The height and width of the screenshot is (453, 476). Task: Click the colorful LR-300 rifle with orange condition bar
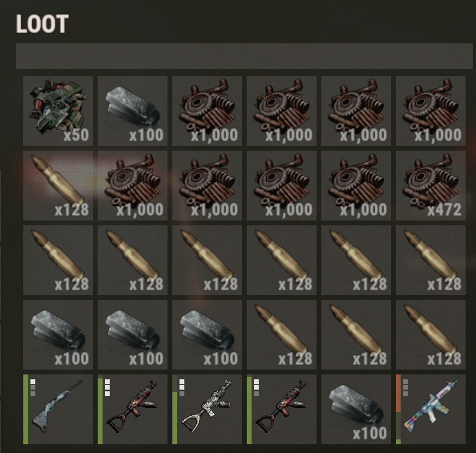click(x=431, y=409)
